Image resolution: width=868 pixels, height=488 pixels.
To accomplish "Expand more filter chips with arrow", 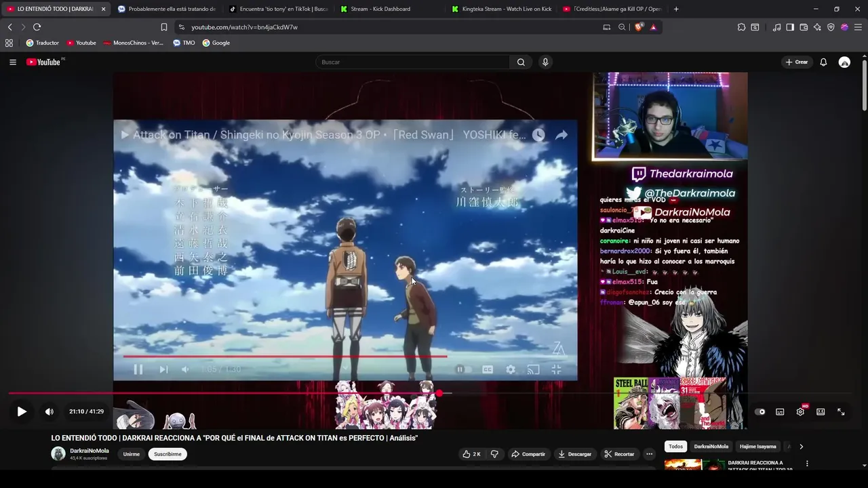I will tap(801, 447).
